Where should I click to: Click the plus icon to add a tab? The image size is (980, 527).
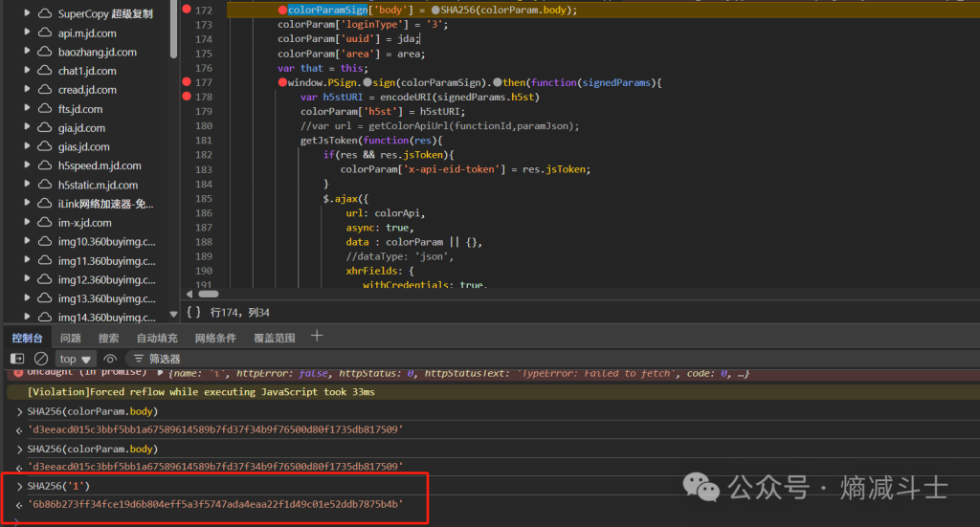pyautogui.click(x=317, y=336)
